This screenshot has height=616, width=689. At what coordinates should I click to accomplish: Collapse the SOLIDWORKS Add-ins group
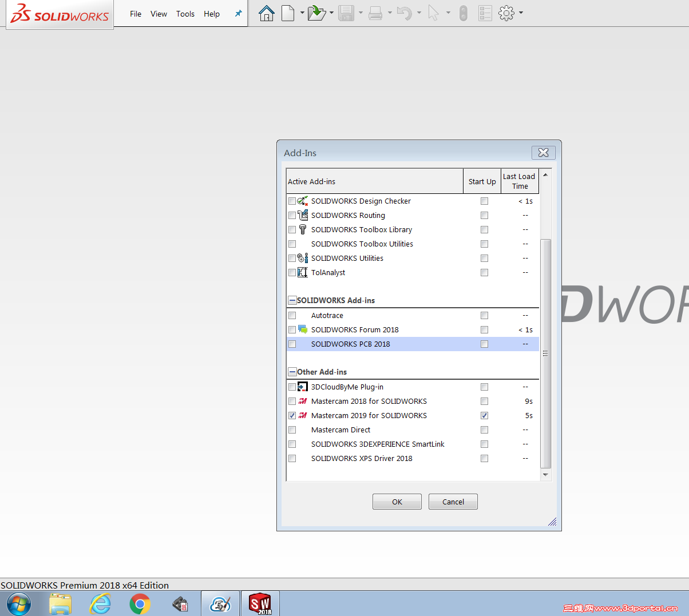(x=292, y=300)
